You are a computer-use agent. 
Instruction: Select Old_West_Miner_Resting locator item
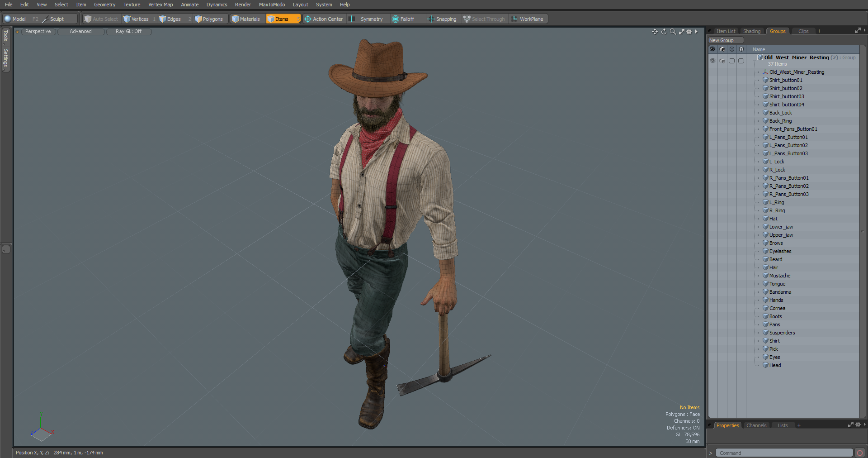tap(797, 72)
